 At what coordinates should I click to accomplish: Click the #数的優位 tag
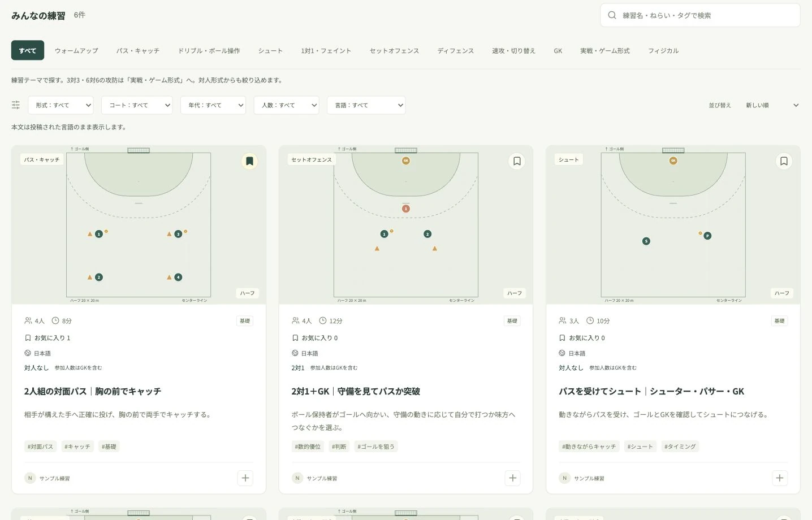coord(308,447)
